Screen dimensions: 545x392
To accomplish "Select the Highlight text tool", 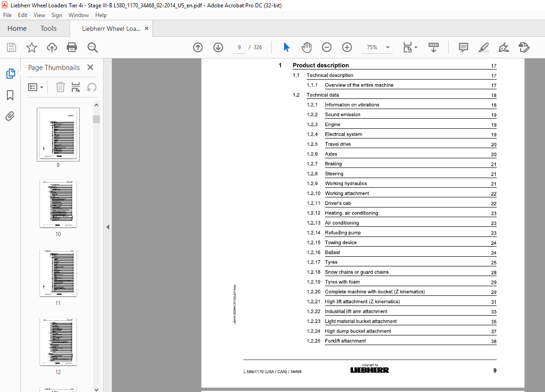I will click(483, 47).
